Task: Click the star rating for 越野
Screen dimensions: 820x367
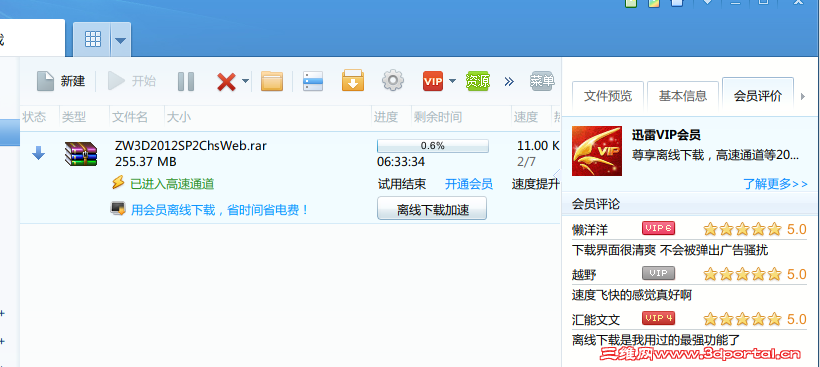Action: point(742,274)
